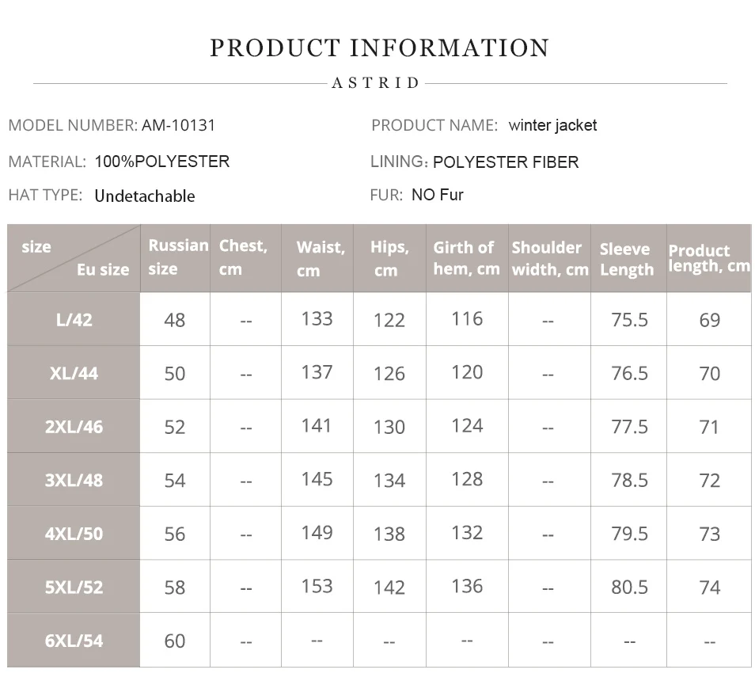Select product length value 69
Viewport: 755px width, 700px height.
click(x=709, y=320)
